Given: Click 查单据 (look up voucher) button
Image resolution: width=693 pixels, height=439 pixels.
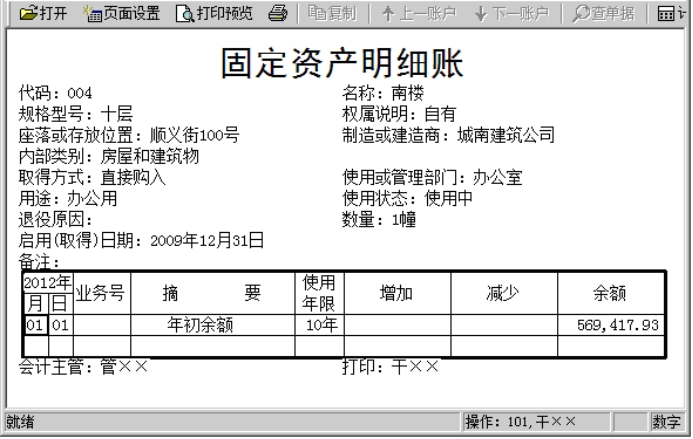Looking at the screenshot, I should tap(603, 14).
